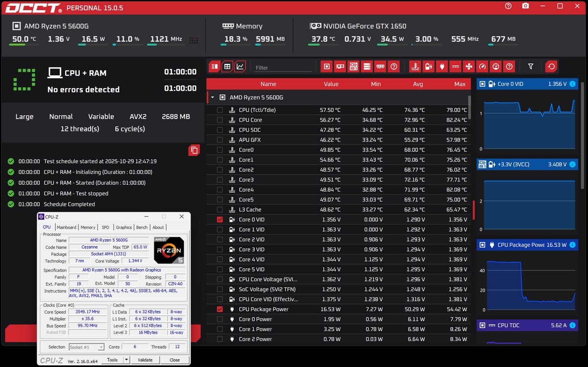Select the fan sensors filter icon

(x=469, y=66)
